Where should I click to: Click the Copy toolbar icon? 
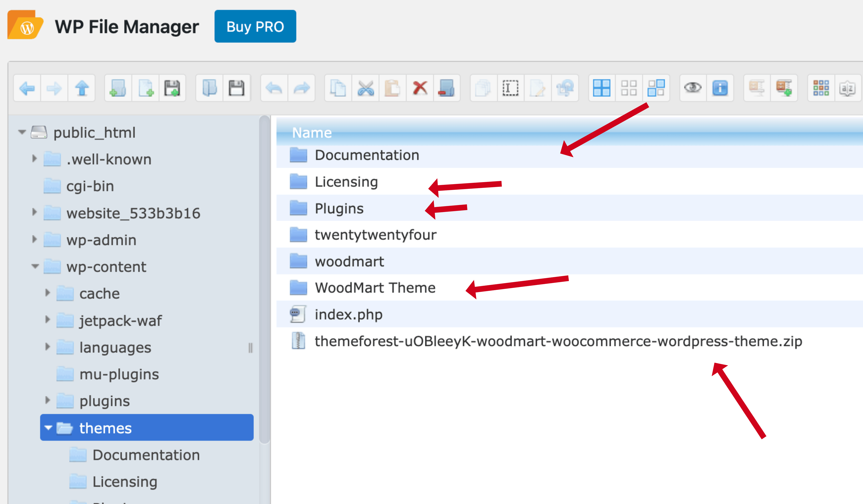point(338,88)
